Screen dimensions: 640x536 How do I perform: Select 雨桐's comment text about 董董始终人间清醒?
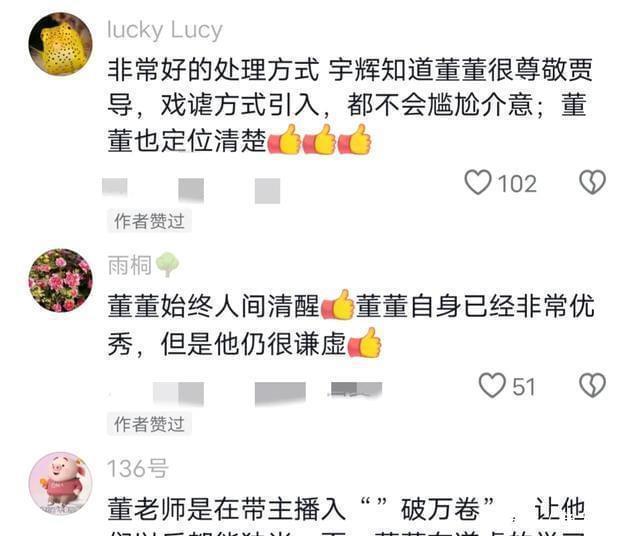351,324
